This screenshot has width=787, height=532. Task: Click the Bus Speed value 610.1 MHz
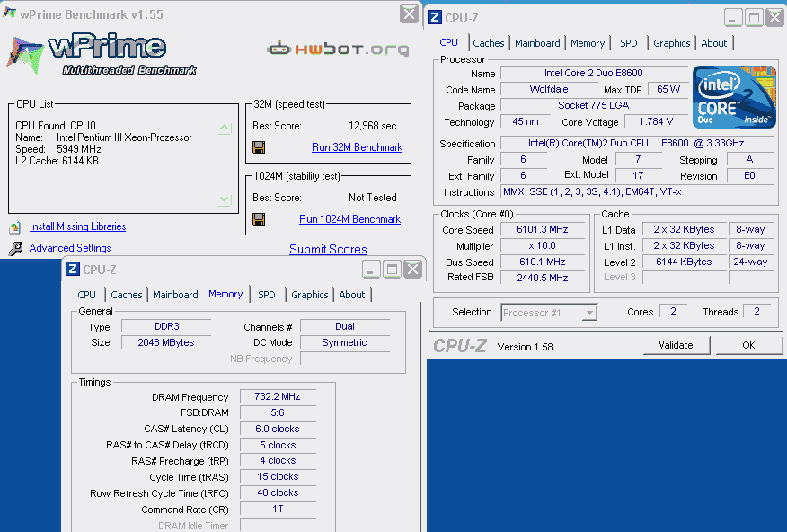(543, 262)
